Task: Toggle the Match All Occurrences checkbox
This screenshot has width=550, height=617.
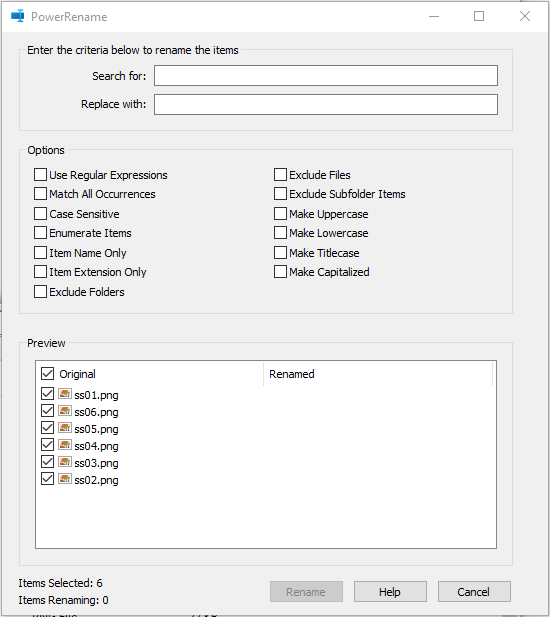Action: [40, 194]
